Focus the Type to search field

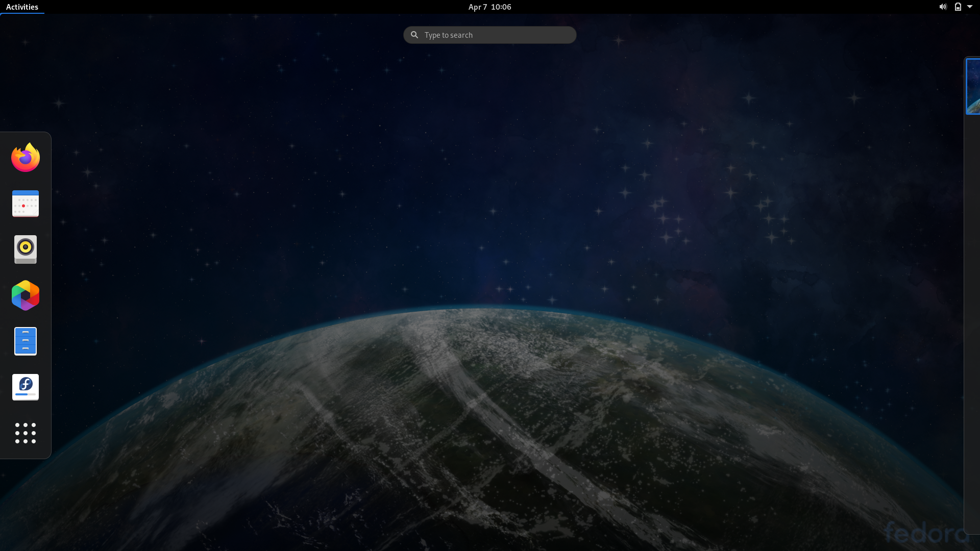click(490, 35)
